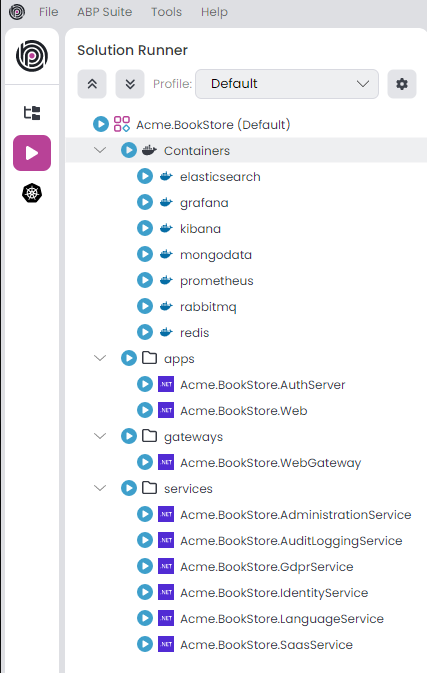The height and width of the screenshot is (673, 427).
Task: Start the grafana container
Action: (x=145, y=202)
